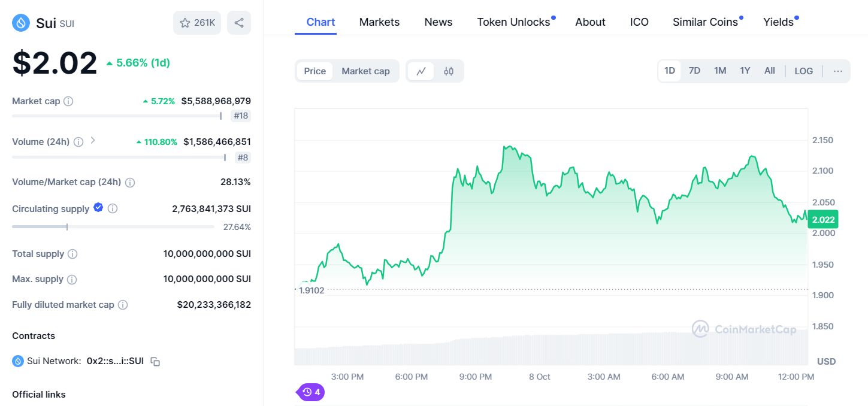Click the Market cap rank progress bar

point(117,116)
